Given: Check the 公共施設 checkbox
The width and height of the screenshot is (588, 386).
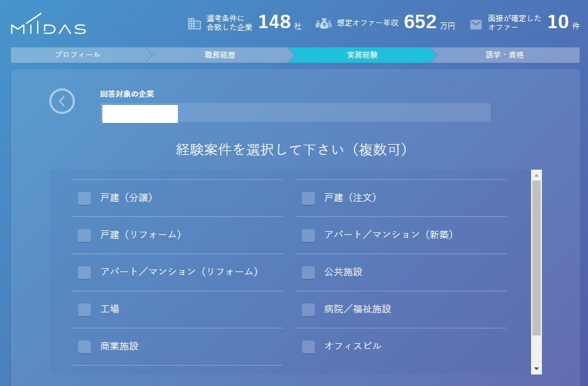Looking at the screenshot, I should coord(308,273).
